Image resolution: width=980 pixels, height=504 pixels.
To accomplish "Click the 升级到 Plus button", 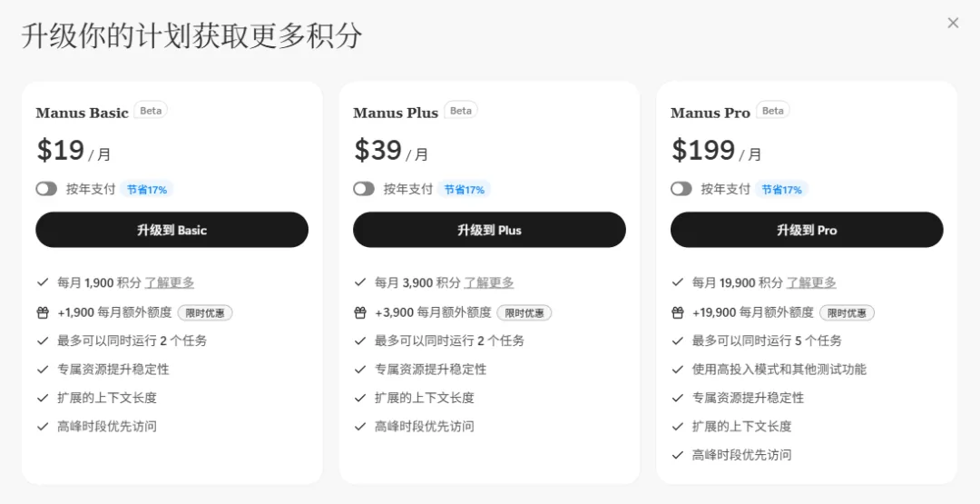I will (x=489, y=230).
